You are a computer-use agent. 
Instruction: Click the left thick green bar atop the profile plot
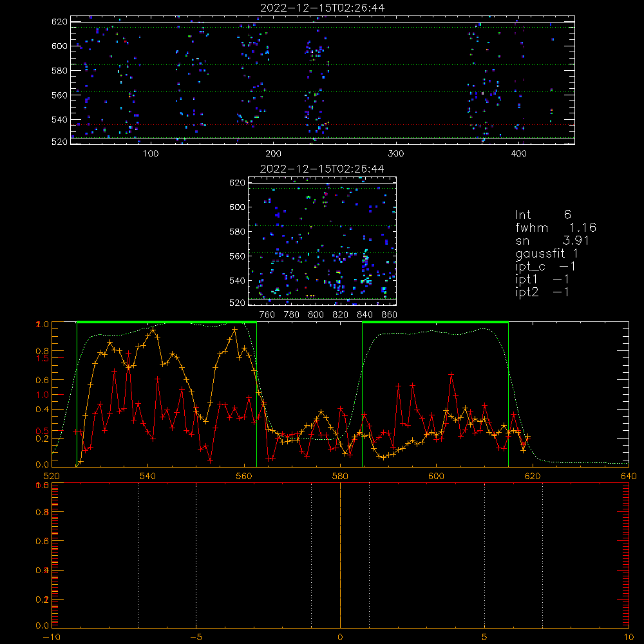point(167,322)
